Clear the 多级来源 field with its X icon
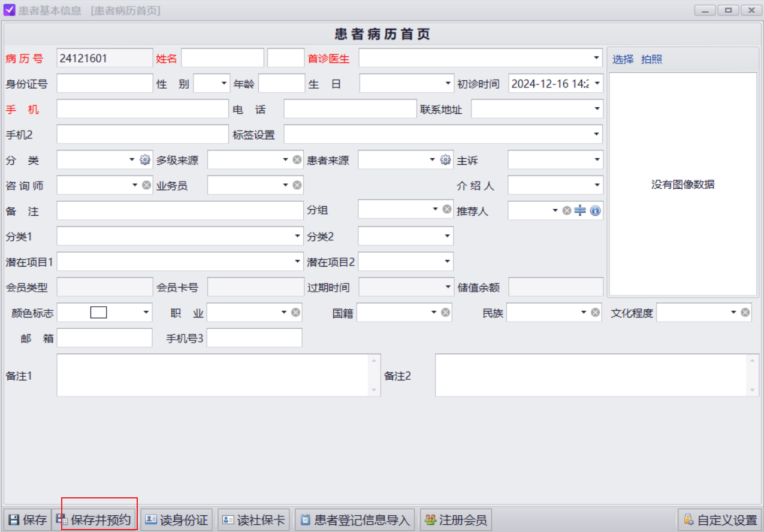The width and height of the screenshot is (764, 532). click(297, 160)
